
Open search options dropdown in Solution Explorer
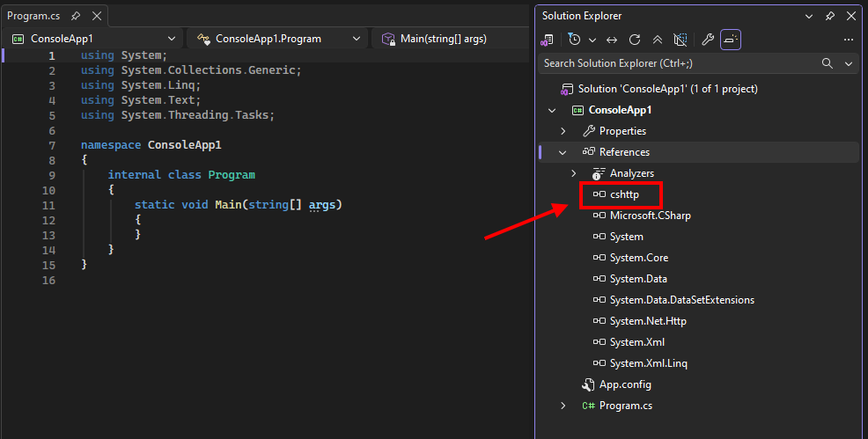[848, 63]
